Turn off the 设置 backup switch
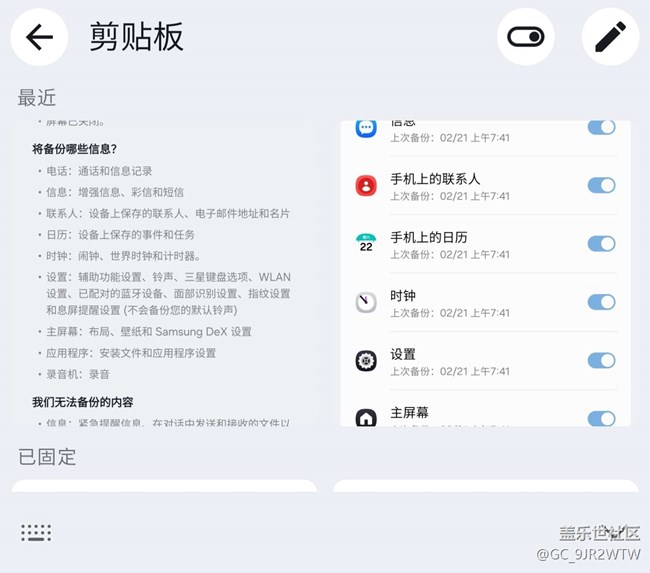Viewport: 650px width, 573px height. coord(601,360)
